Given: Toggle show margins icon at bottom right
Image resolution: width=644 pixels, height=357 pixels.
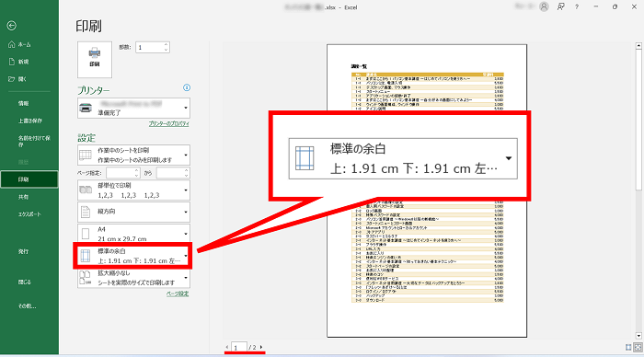Looking at the screenshot, I should click(x=628, y=348).
